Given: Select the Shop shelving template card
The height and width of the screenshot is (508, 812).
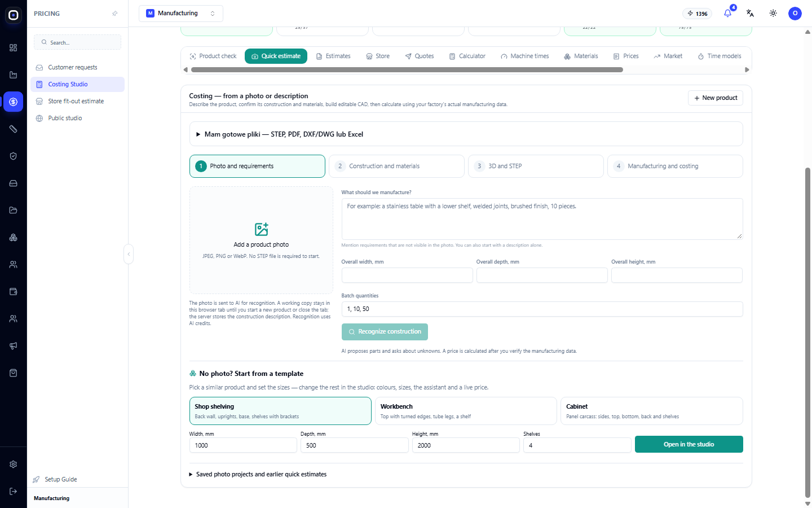Looking at the screenshot, I should coord(280,411).
